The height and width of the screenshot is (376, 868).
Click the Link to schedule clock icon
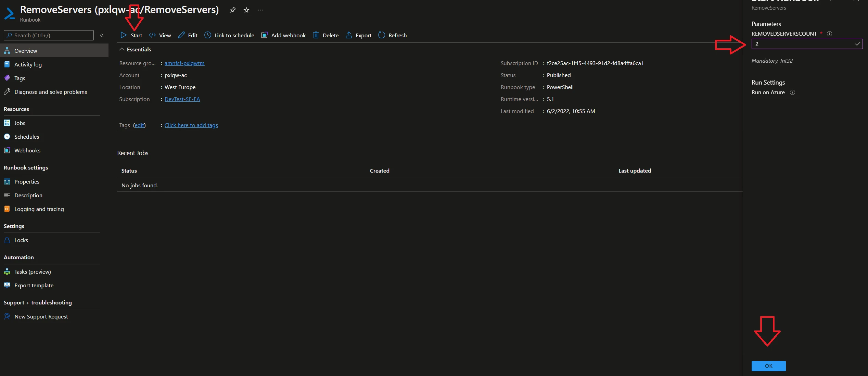tap(208, 35)
